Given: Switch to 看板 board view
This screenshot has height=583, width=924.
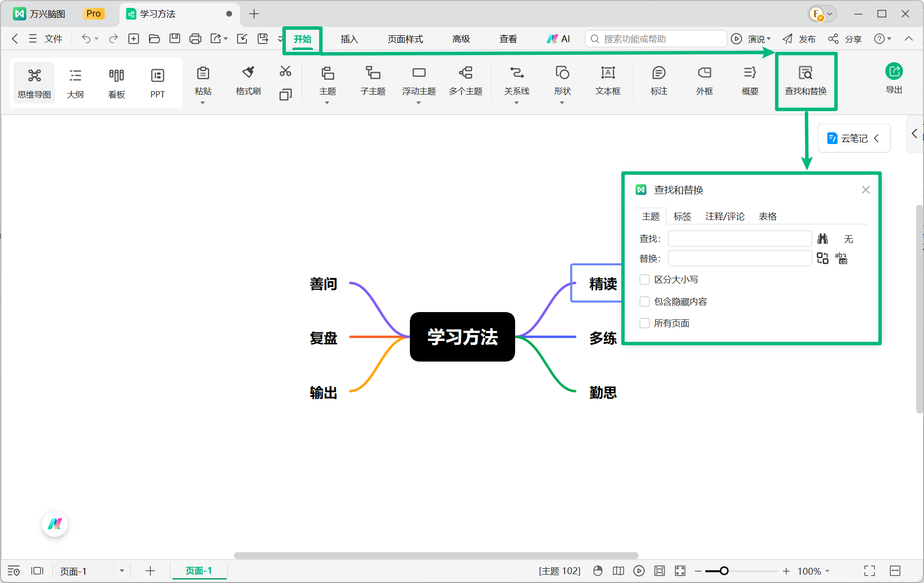Looking at the screenshot, I should click(x=117, y=83).
